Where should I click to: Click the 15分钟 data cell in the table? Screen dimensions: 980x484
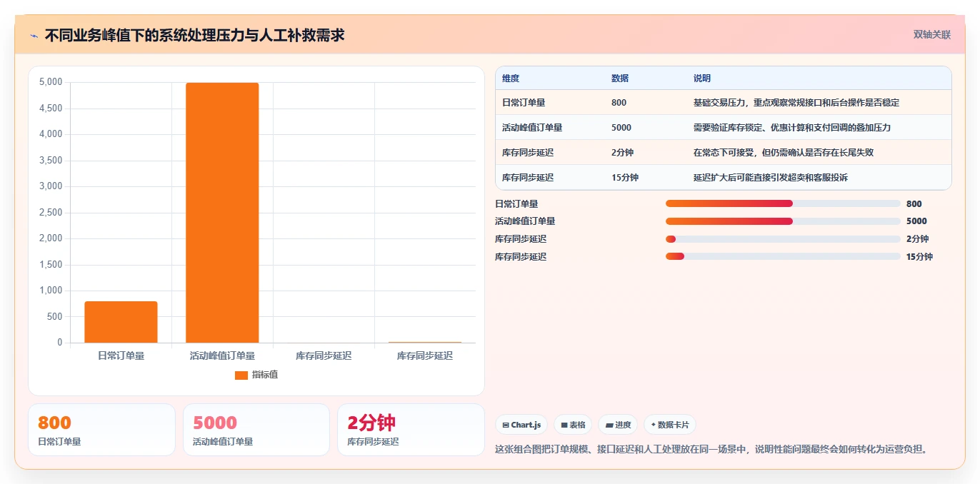pos(625,178)
